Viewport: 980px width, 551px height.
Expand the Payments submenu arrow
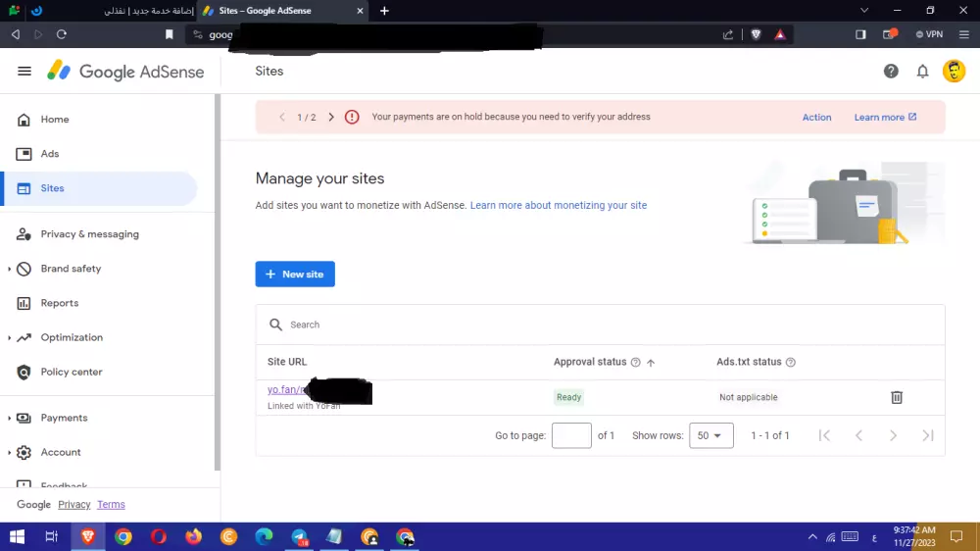[10, 418]
